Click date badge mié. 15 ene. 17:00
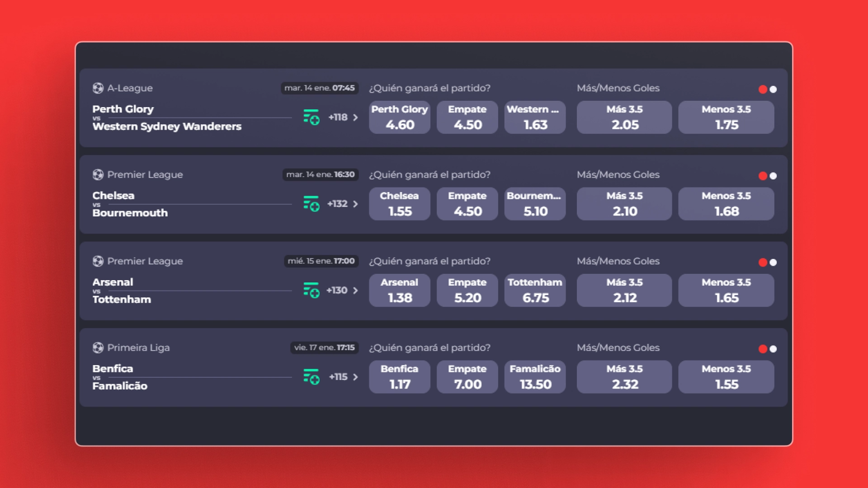The width and height of the screenshot is (868, 488). [321, 261]
